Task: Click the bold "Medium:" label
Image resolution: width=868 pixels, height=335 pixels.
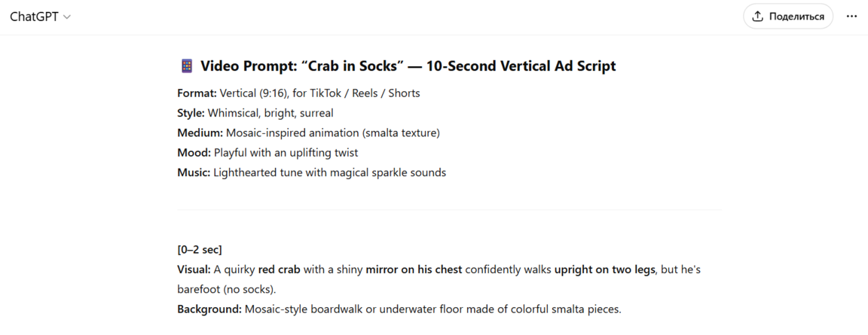Action: [200, 132]
